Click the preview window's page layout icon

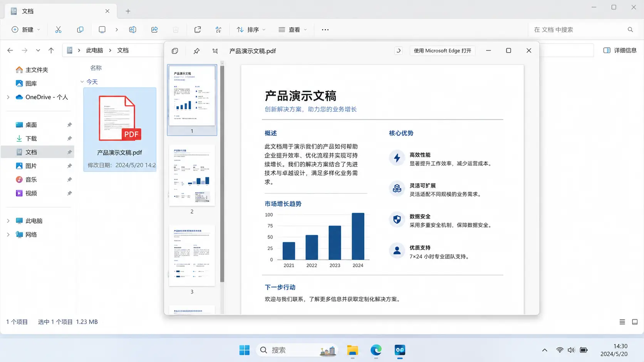(175, 51)
